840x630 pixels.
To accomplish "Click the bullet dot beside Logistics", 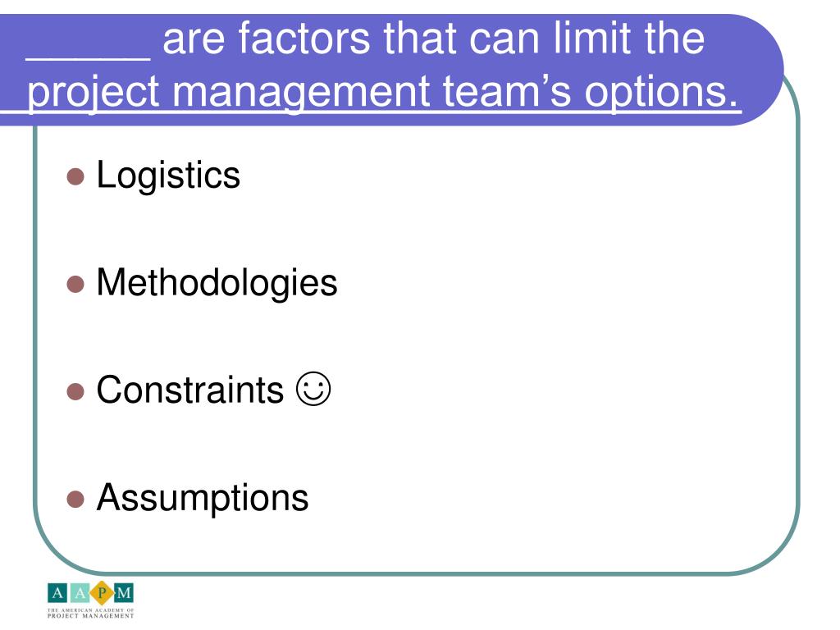I will (75, 176).
